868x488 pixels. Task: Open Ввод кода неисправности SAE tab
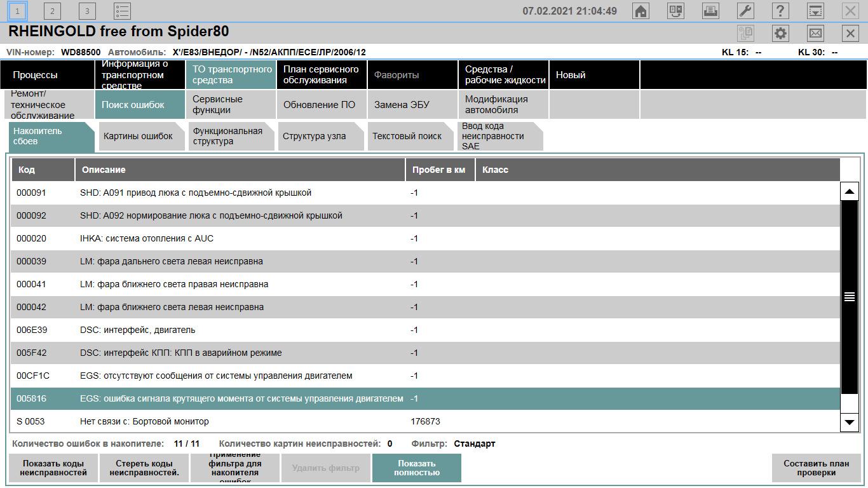pyautogui.click(x=500, y=136)
